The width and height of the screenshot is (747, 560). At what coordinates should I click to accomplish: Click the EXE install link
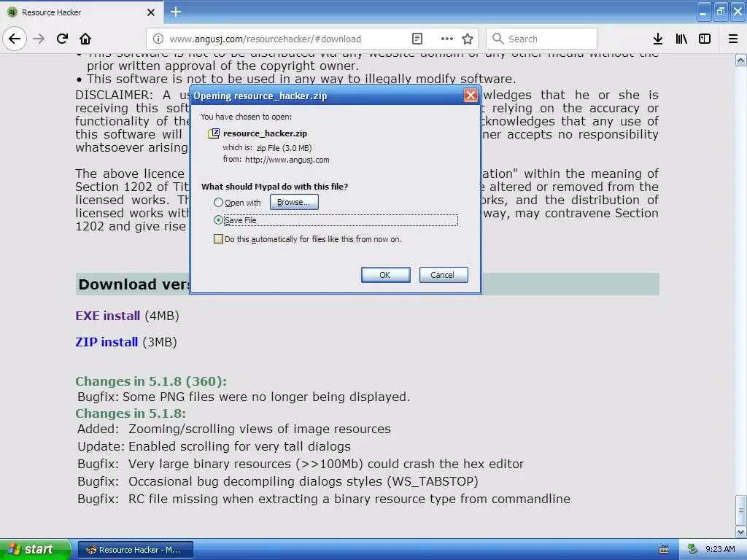click(x=108, y=316)
